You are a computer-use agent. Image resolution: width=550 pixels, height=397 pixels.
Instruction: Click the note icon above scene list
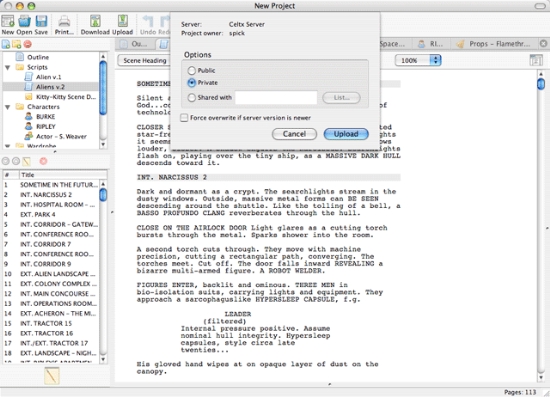27,161
